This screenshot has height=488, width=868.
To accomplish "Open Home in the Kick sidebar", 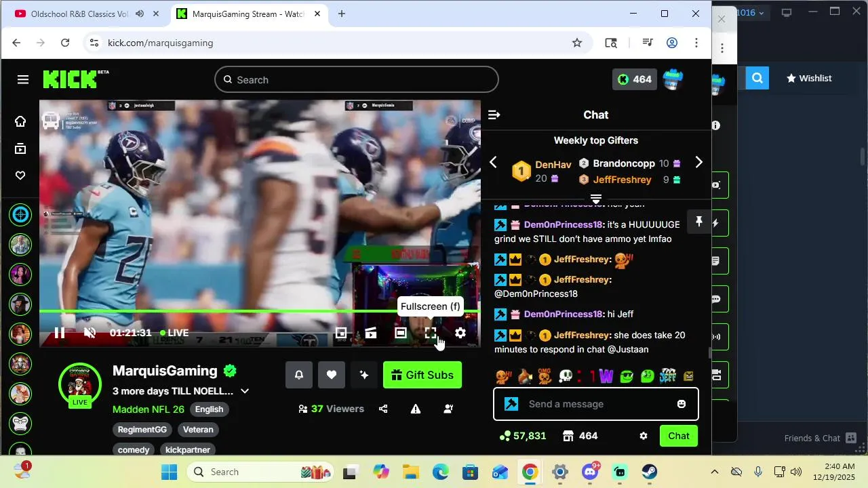I will [20, 121].
